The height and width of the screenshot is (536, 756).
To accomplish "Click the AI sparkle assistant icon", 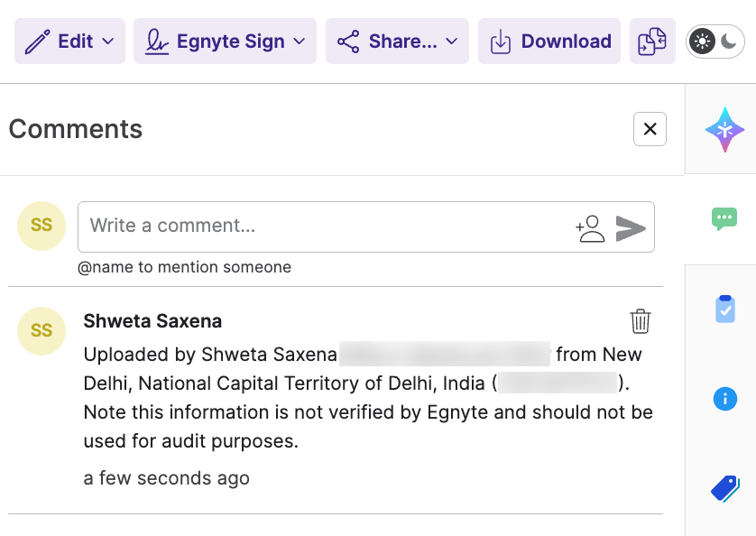I will click(724, 129).
